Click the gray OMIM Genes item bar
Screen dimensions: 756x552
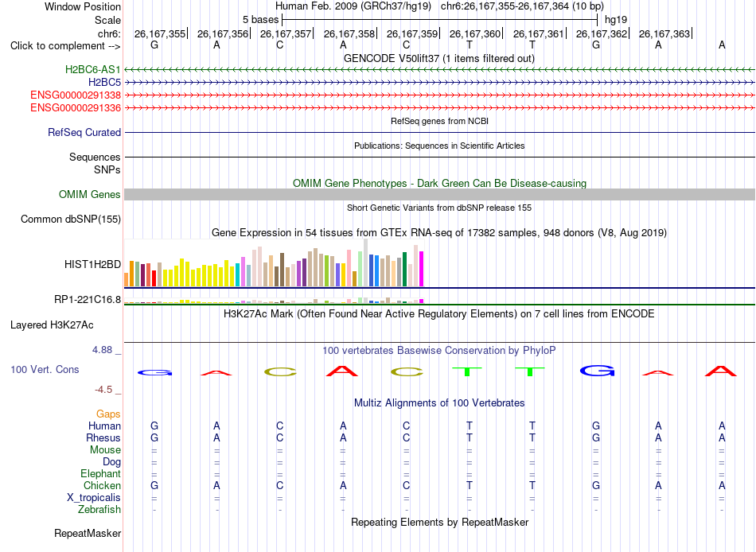click(439, 194)
